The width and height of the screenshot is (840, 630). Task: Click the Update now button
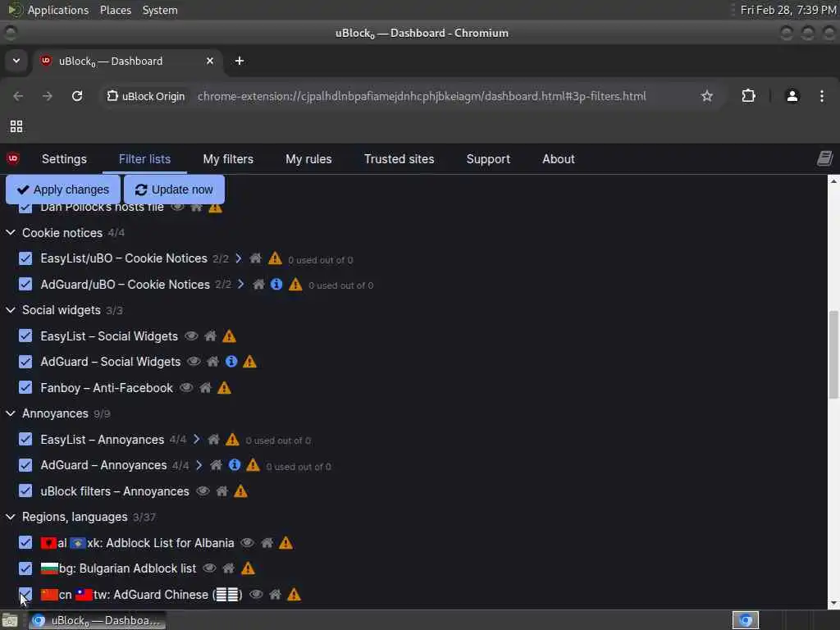click(x=174, y=189)
